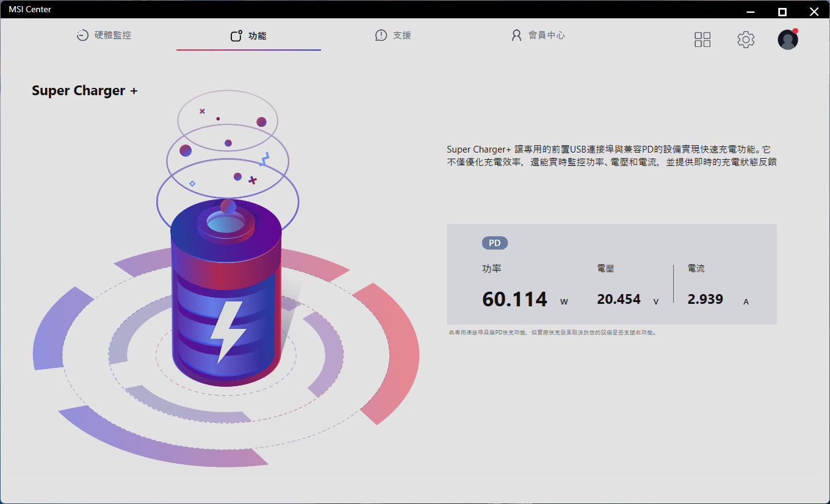Maximize the MSI Center window
This screenshot has width=830, height=504.
(x=782, y=11)
